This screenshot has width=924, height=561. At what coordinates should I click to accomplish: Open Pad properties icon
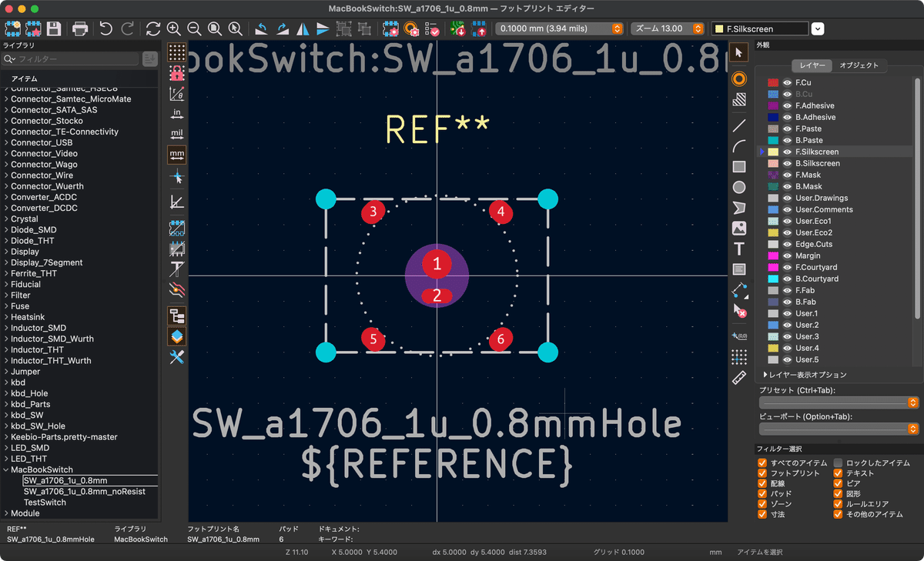(x=412, y=28)
